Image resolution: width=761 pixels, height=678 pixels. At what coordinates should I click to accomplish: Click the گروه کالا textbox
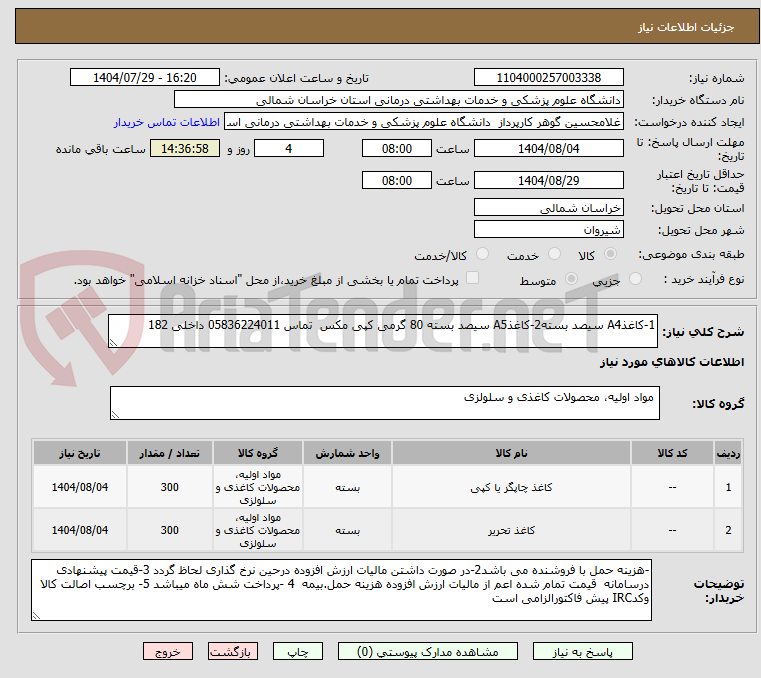[384, 403]
